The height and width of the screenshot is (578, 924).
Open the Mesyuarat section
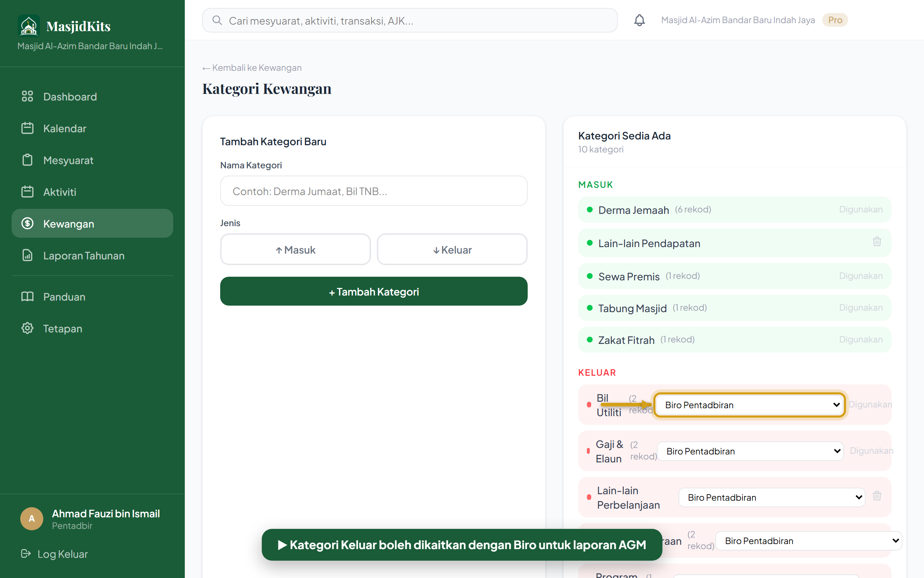pos(92,160)
